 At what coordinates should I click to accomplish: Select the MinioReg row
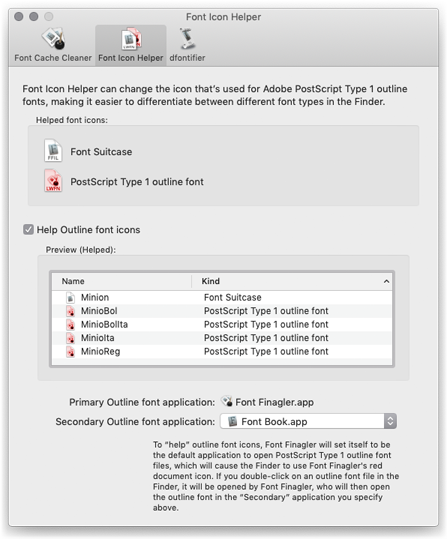(222, 351)
